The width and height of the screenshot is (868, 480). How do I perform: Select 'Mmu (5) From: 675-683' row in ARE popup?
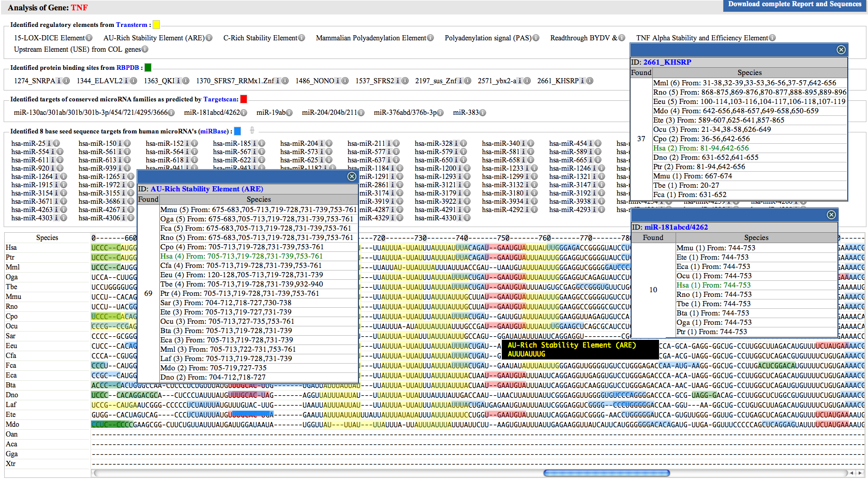tap(259, 209)
